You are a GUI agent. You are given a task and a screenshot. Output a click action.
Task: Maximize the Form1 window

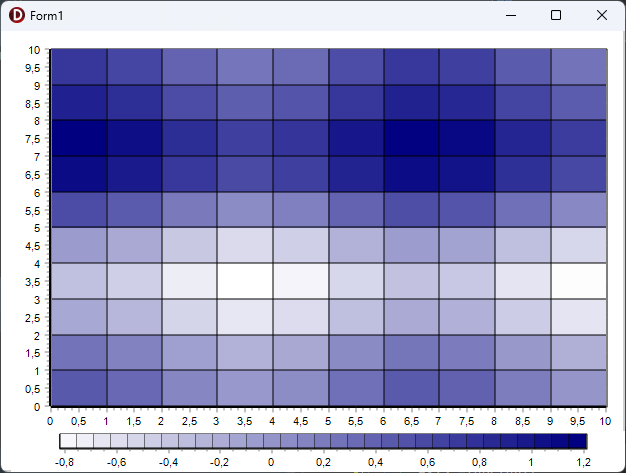(x=556, y=15)
